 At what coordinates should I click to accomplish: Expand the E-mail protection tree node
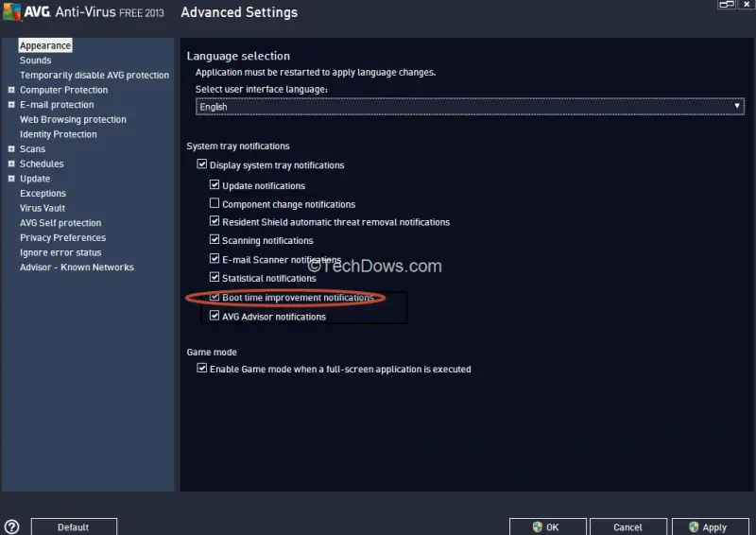tap(11, 105)
